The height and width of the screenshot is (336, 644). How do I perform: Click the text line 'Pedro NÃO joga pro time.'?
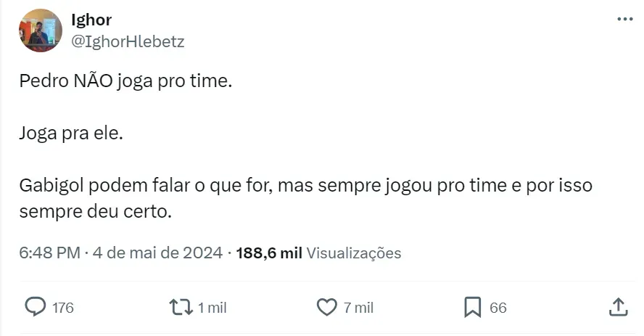coord(126,81)
